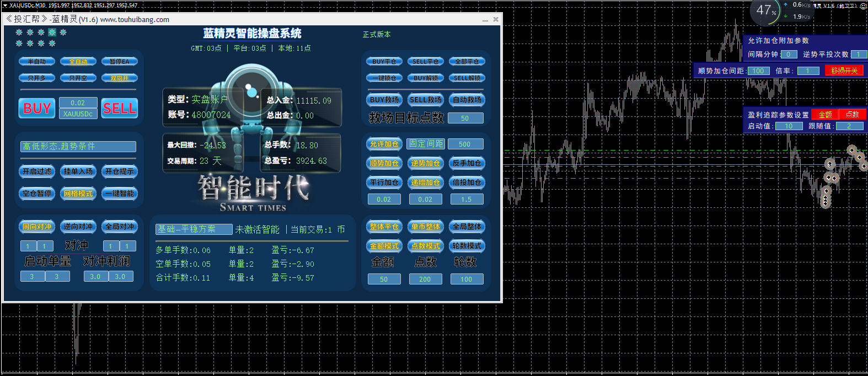Toggle 空仓暂停 button
Viewport: 868px width, 376px height.
(x=37, y=194)
